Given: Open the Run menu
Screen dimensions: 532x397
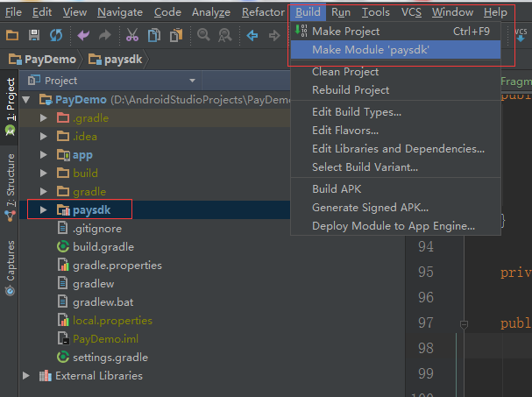Looking at the screenshot, I should tap(341, 12).
